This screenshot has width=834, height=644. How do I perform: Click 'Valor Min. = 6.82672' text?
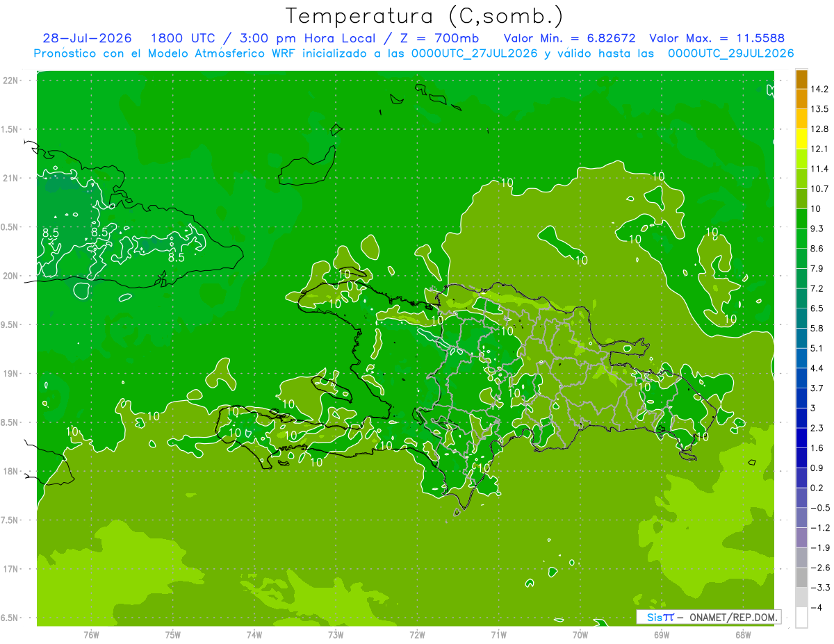point(569,38)
